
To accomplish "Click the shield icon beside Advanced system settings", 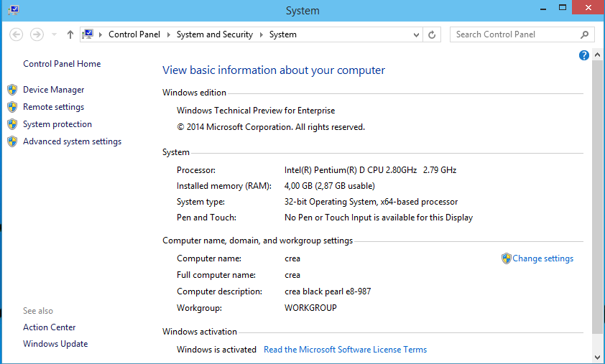I will tap(12, 141).
